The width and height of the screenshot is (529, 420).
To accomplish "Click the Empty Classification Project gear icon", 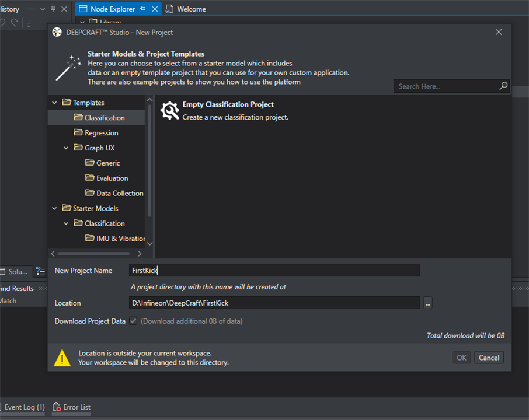I will pyautogui.click(x=170, y=110).
